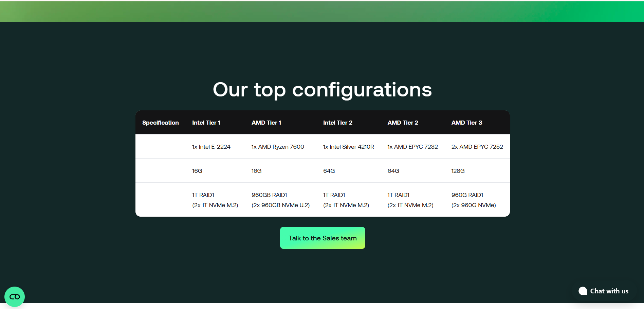644x309 pixels.
Task: Select the 1x Intel Silver 4210R cell
Action: [348, 147]
